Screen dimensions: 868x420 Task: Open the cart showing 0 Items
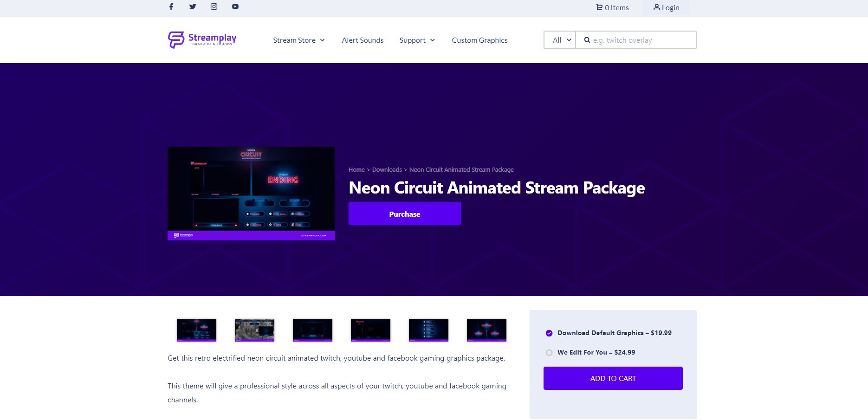(x=612, y=7)
